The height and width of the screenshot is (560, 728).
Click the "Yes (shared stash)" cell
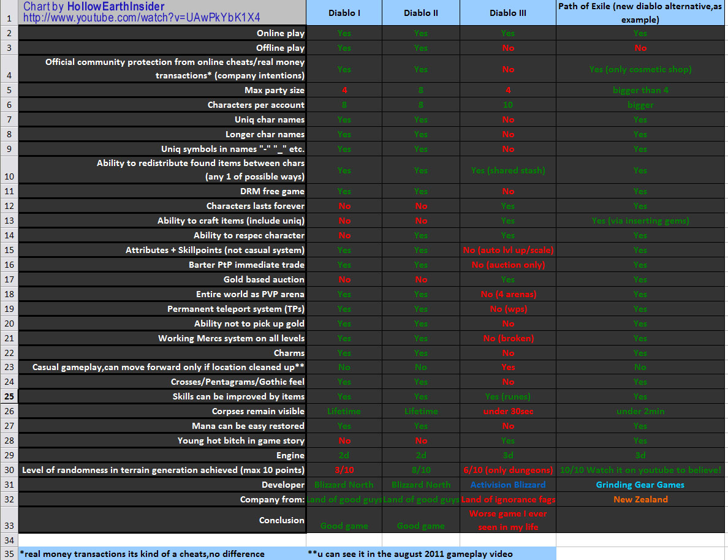click(x=508, y=170)
